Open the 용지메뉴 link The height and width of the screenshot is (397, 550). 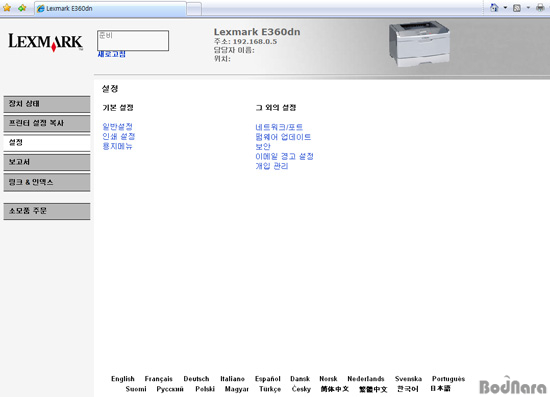coord(118,146)
